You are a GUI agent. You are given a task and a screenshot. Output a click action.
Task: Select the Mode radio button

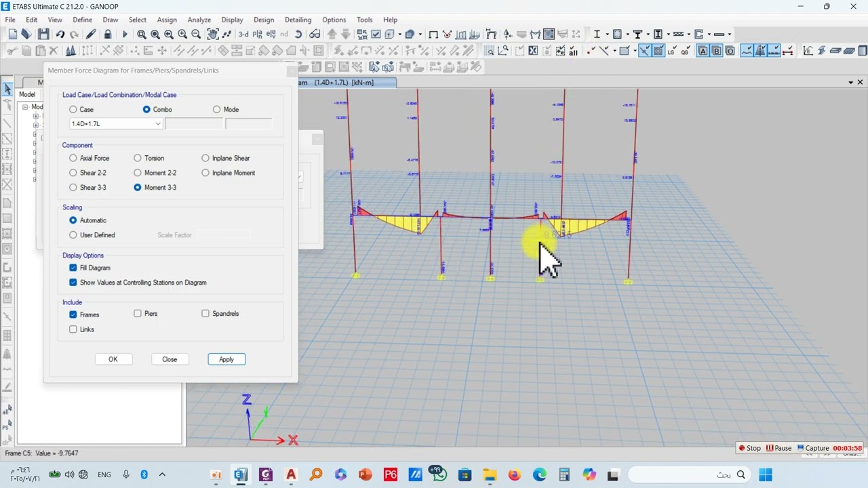pyautogui.click(x=217, y=109)
